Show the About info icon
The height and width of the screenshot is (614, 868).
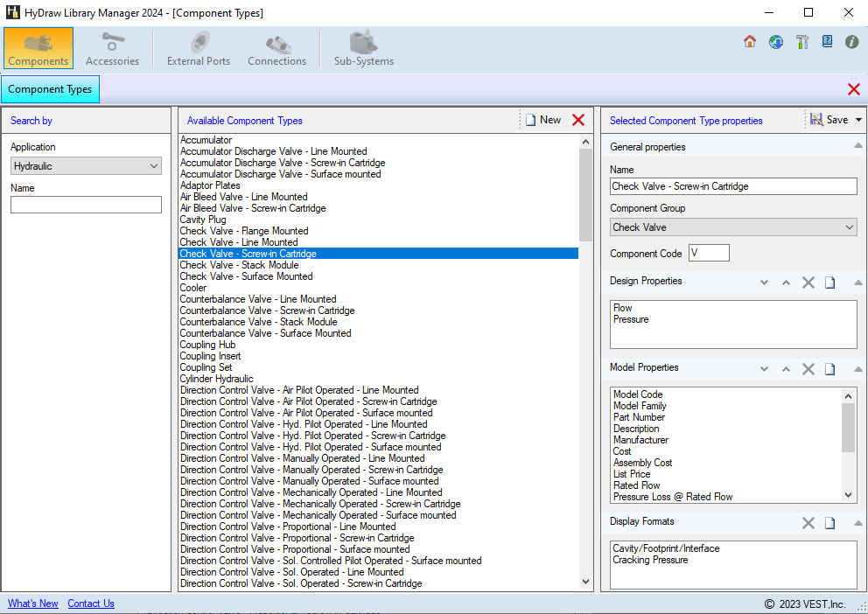point(852,41)
